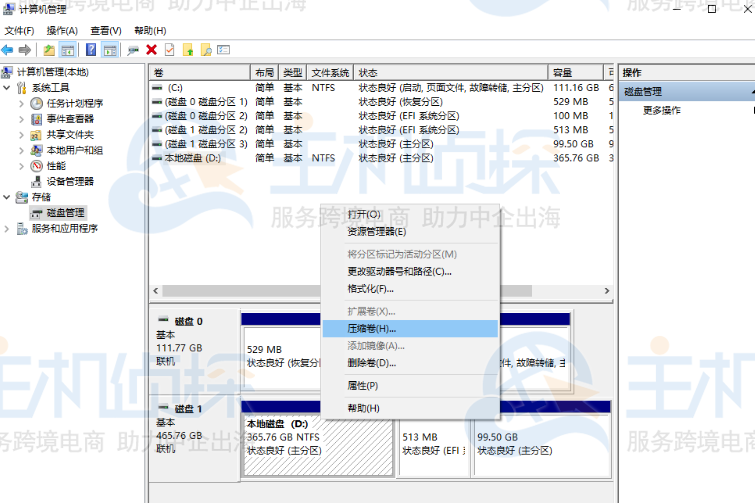Sort by the Capacity (容量) column header
Screen dimensions: 755x503
click(575, 73)
